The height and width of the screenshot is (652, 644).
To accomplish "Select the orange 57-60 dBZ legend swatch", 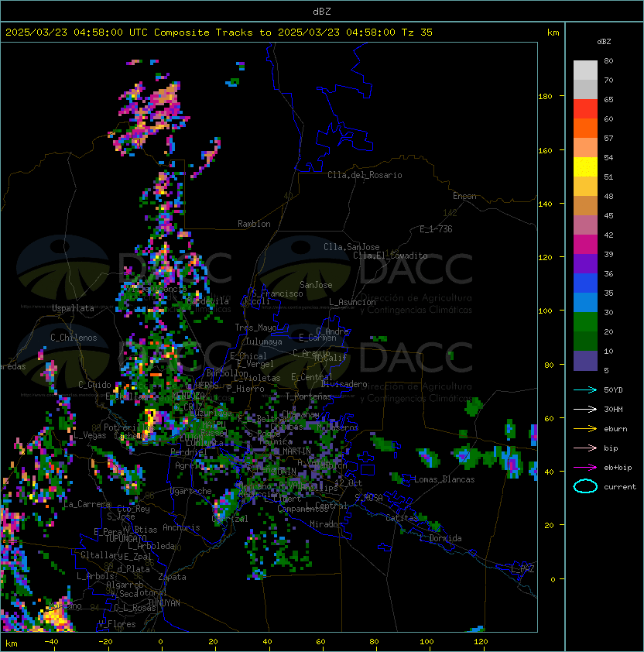I will point(585,129).
